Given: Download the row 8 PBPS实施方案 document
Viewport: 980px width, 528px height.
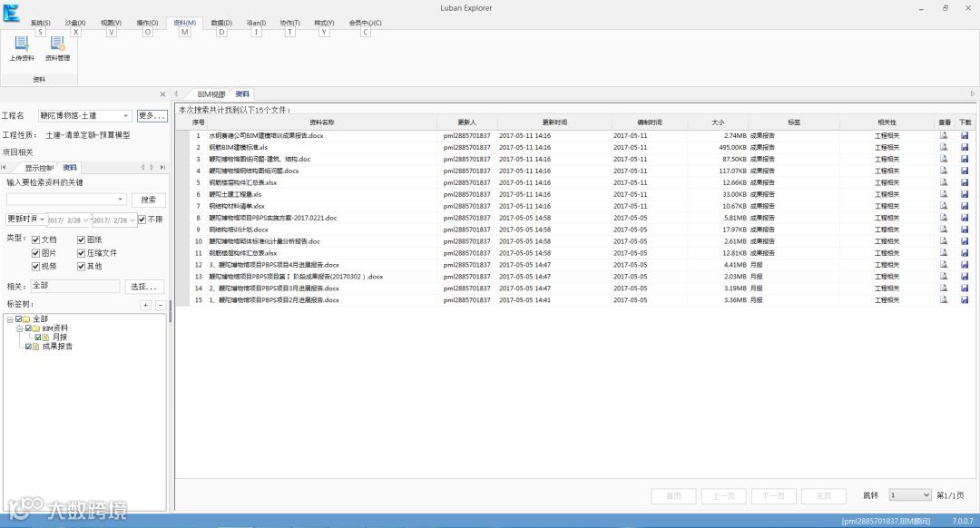Looking at the screenshot, I should tap(965, 218).
